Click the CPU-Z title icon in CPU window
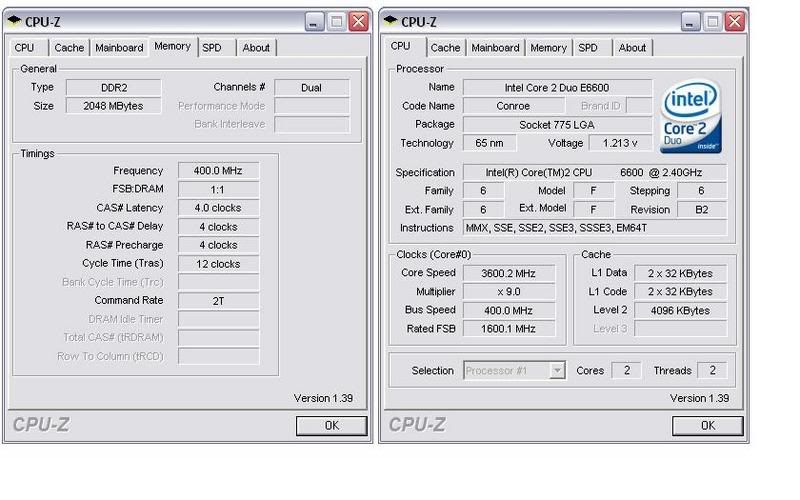This screenshot has height=500, width=800. [x=390, y=21]
